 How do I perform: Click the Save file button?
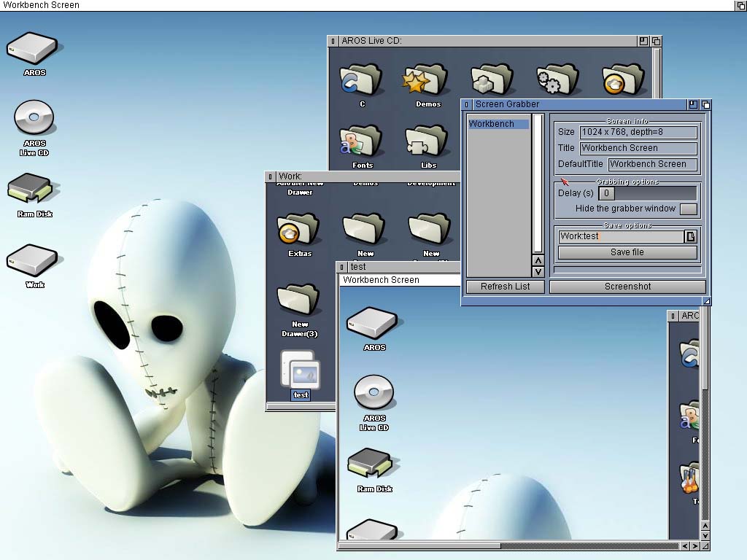(627, 252)
